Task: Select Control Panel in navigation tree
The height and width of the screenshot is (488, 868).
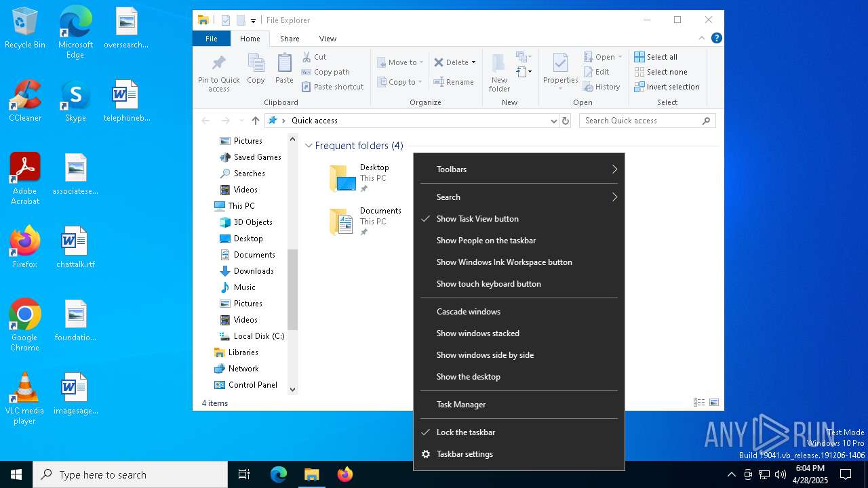Action: [245, 385]
